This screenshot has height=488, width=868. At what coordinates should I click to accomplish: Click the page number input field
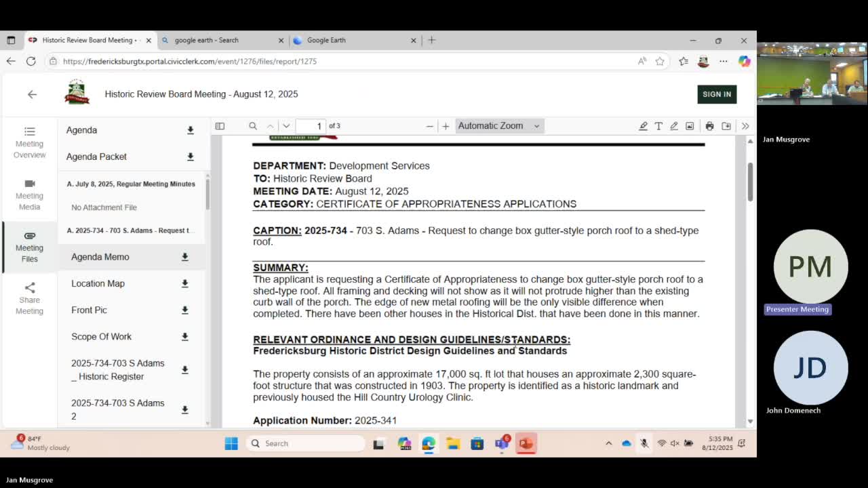311,126
